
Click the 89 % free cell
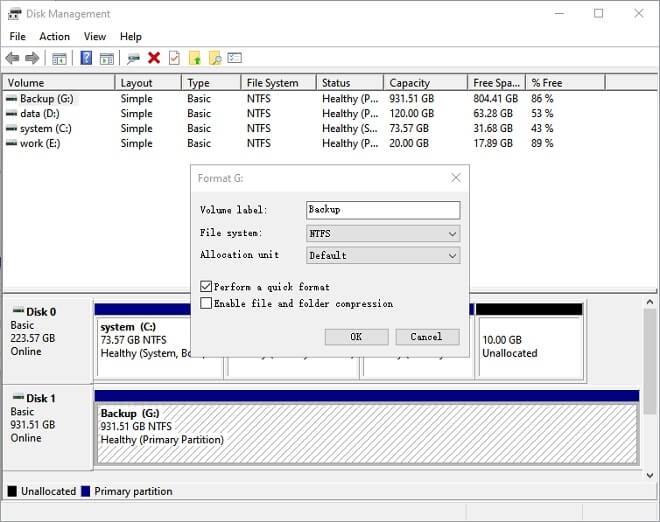tap(542, 144)
